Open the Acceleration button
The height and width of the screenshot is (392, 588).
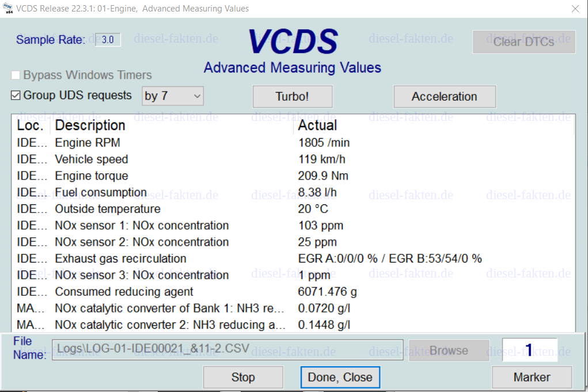pyautogui.click(x=445, y=96)
